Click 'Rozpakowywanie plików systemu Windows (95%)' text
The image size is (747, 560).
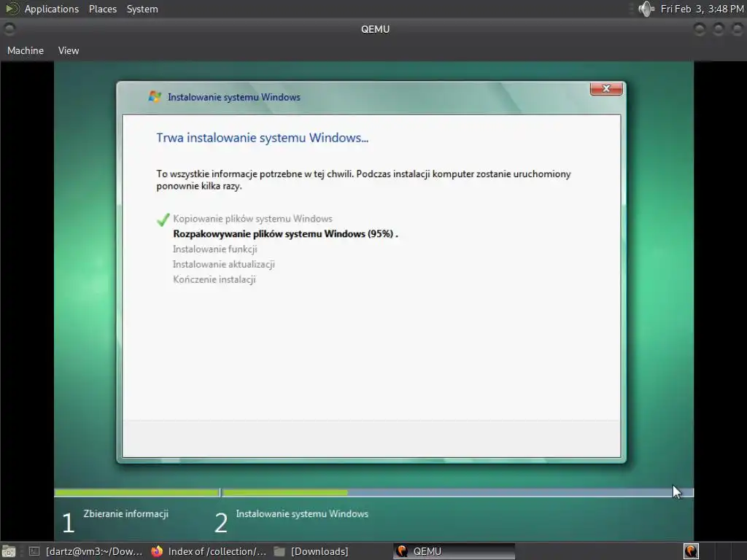point(284,234)
